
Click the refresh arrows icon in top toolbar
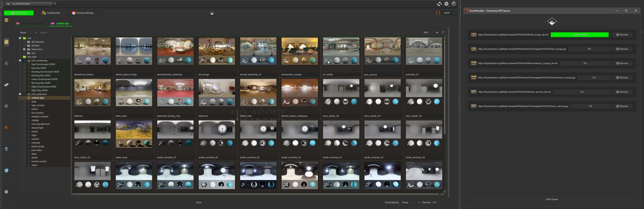click(439, 4)
